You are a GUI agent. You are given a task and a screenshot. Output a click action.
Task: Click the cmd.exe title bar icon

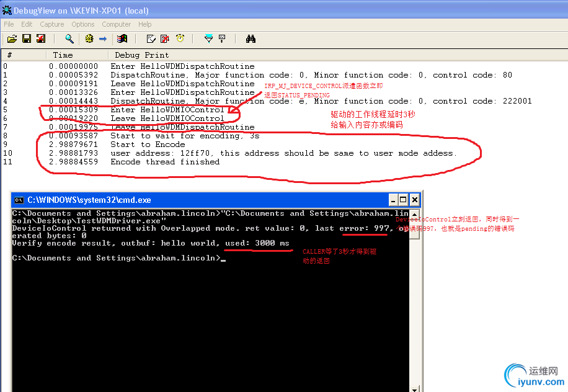pos(19,200)
